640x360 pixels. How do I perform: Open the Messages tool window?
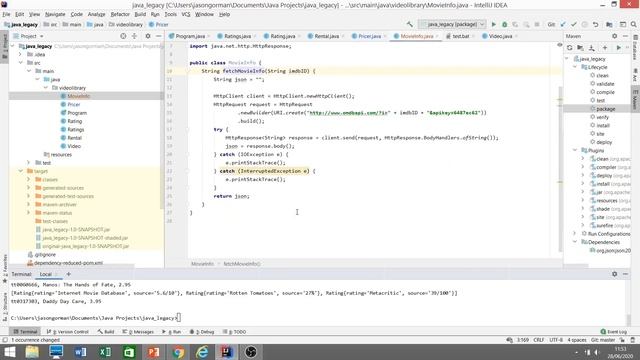(x=138, y=332)
